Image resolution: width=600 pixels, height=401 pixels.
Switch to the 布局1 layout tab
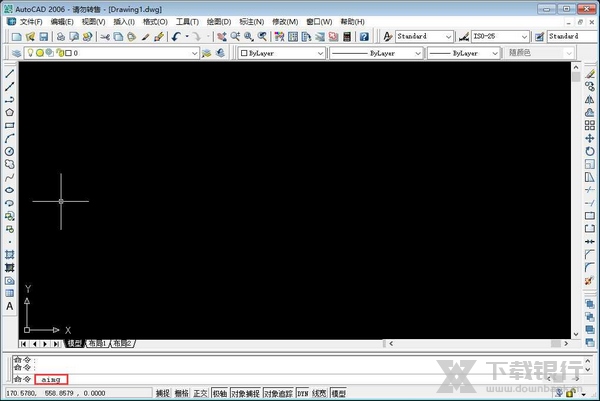tap(98, 344)
